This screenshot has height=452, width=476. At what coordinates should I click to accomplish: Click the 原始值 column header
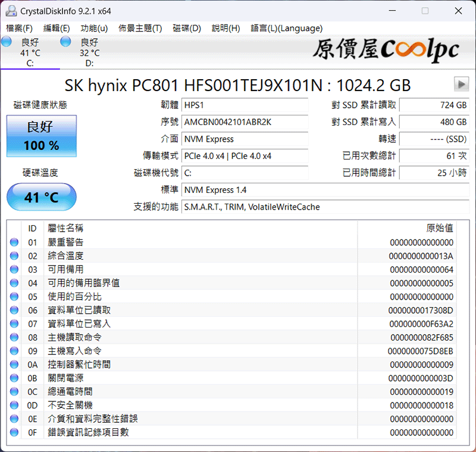click(x=407, y=228)
